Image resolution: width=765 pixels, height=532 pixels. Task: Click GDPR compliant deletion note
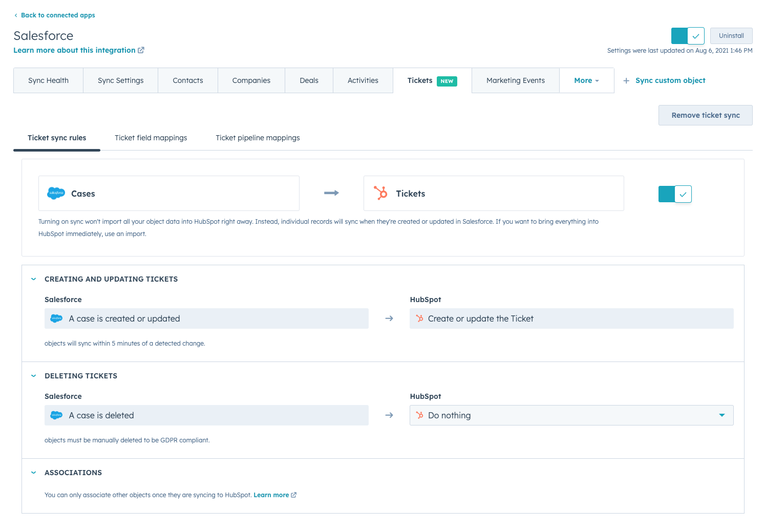pos(127,440)
